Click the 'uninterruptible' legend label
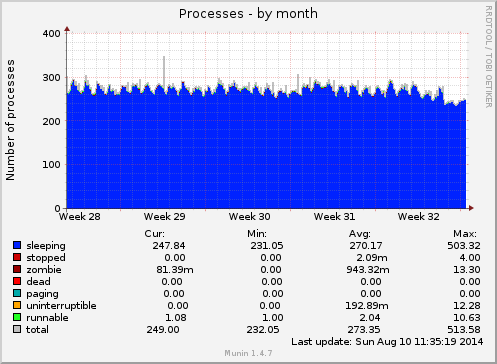This screenshot has width=497, height=364. point(61,306)
